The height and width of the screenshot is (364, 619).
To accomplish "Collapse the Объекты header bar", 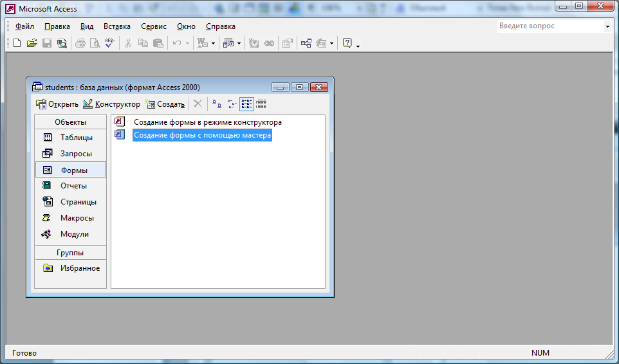I will pyautogui.click(x=70, y=122).
